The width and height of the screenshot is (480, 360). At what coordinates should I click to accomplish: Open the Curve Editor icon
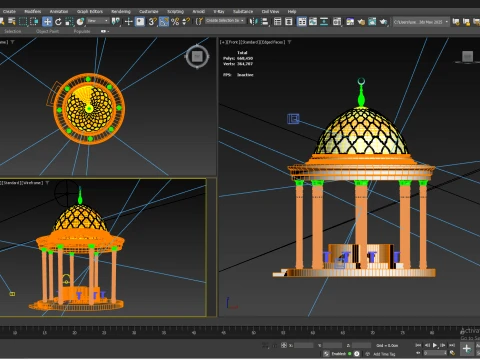(x=313, y=22)
